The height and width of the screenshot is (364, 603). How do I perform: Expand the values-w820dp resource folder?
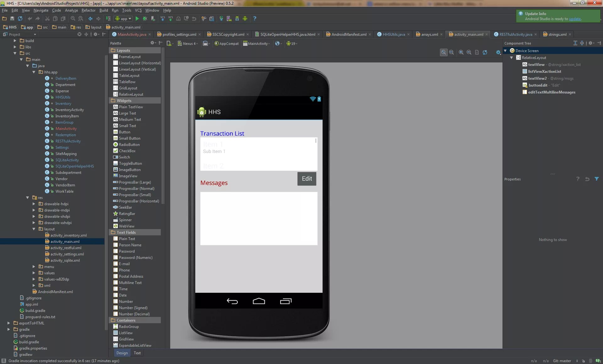(x=35, y=279)
